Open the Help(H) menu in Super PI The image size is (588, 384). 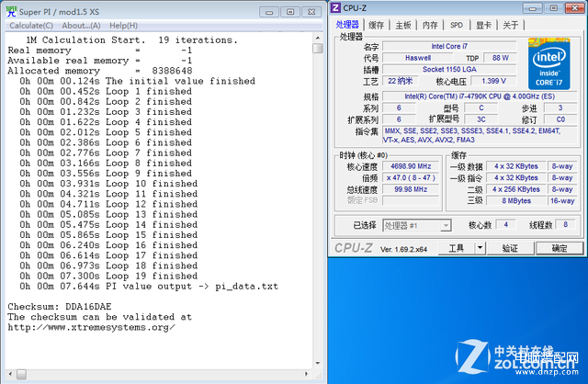(x=123, y=26)
